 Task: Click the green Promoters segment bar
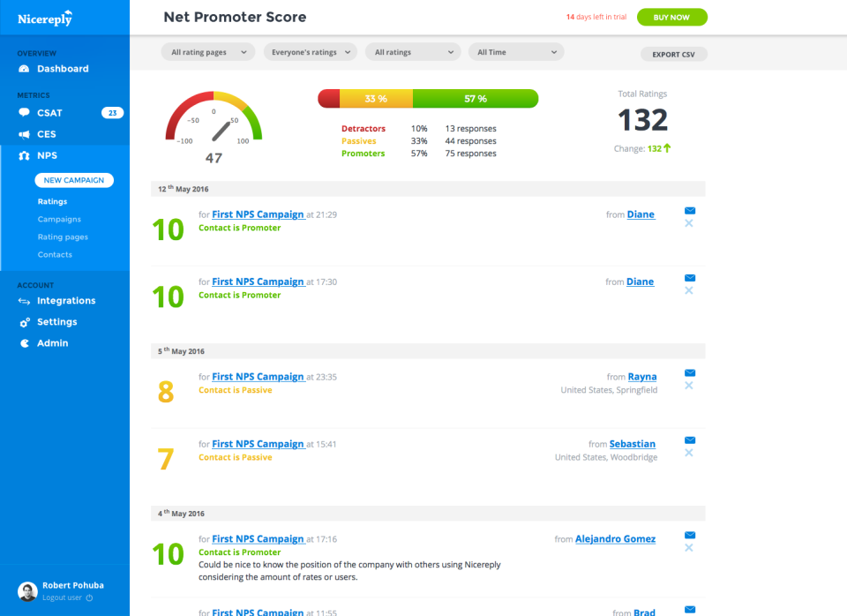(477, 99)
